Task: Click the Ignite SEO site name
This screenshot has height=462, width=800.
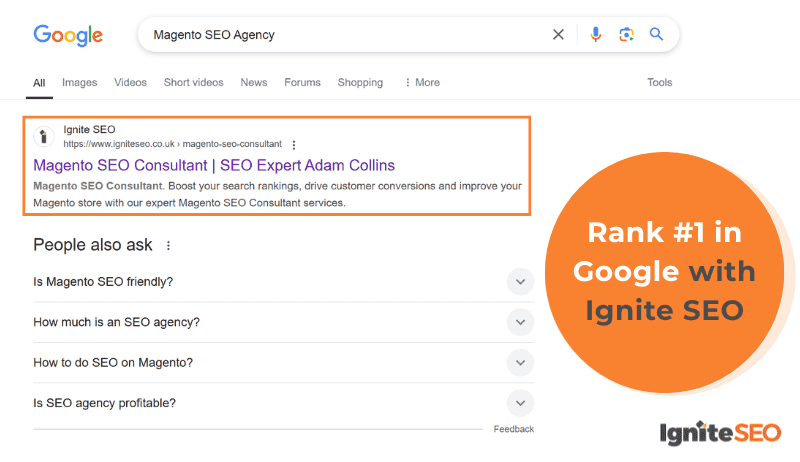Action: point(89,130)
